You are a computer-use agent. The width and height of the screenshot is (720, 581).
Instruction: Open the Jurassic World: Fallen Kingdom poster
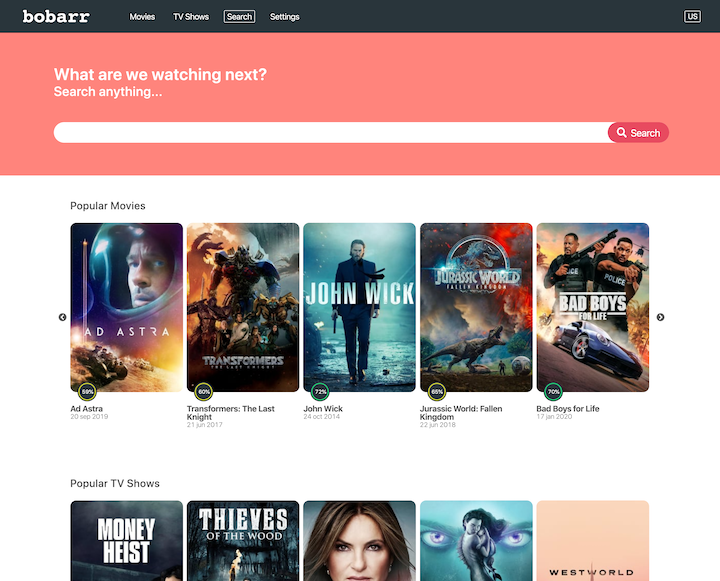476,307
